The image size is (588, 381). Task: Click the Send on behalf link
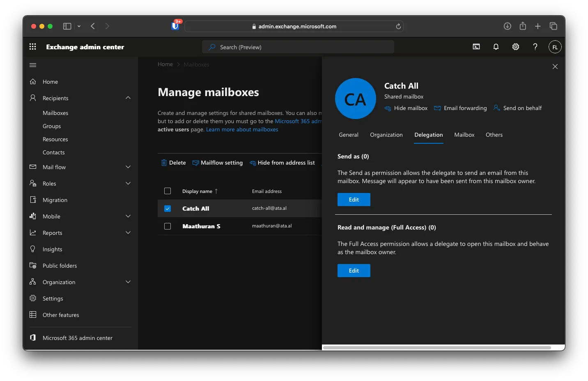click(x=517, y=108)
